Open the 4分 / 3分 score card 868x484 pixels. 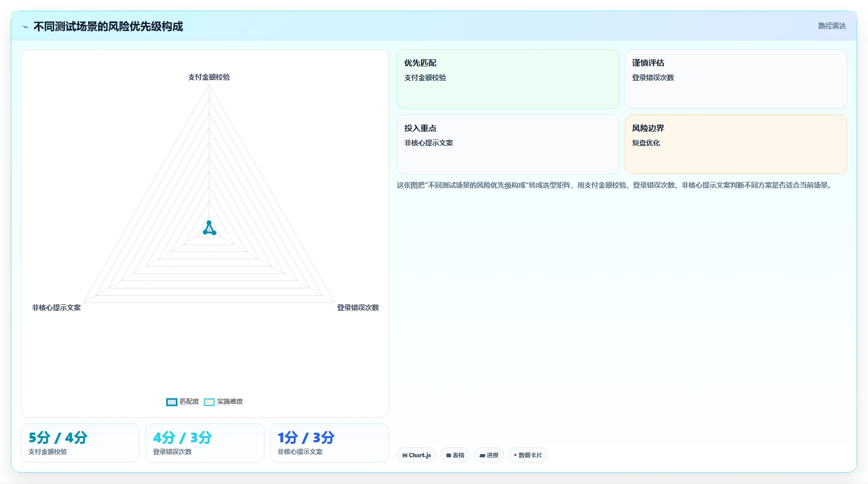pyautogui.click(x=205, y=443)
